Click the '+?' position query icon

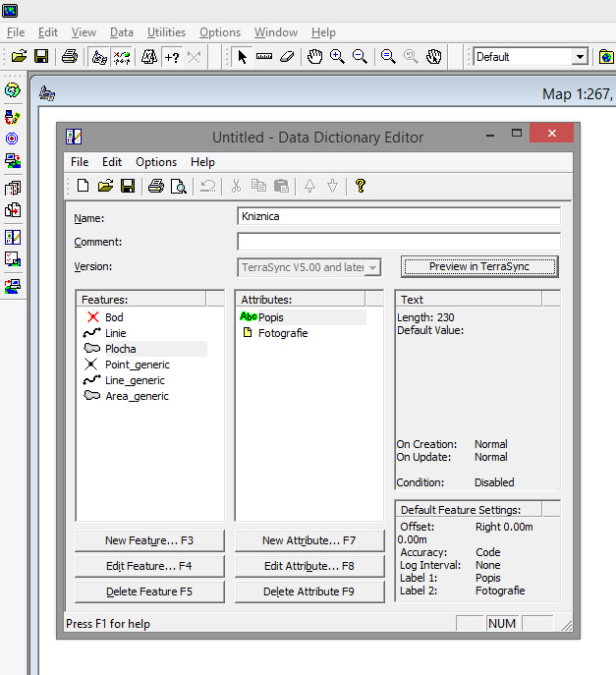point(172,56)
